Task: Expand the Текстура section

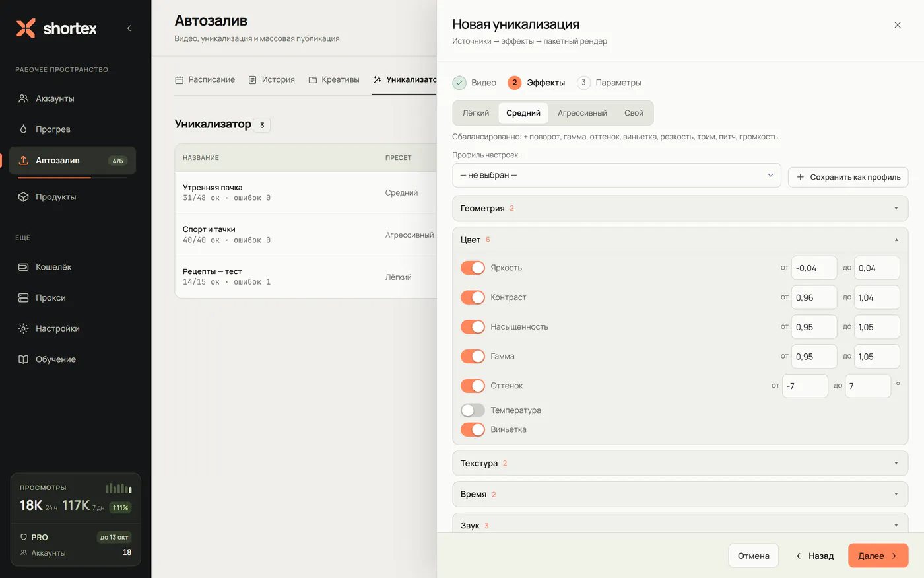Action: tap(680, 463)
